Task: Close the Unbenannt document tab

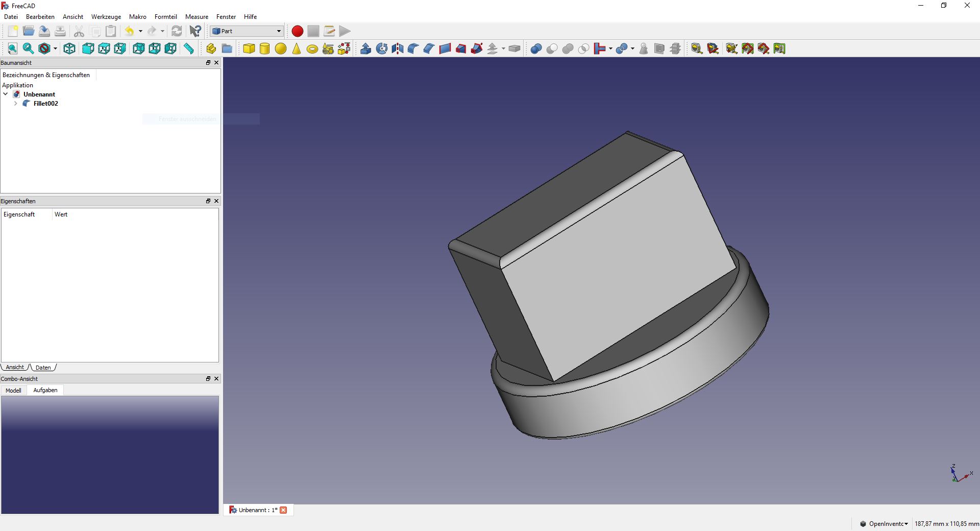Action: (x=283, y=510)
